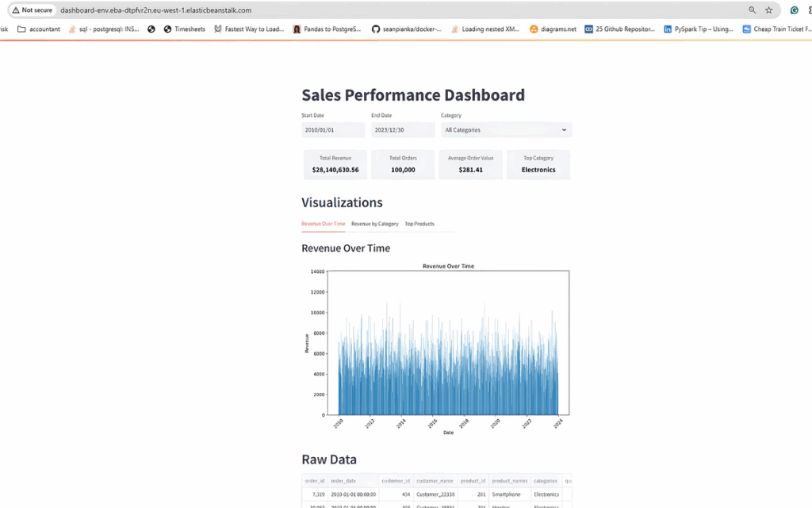Click the browser address bar URL
Image resolution: width=812 pixels, height=508 pixels.
[156, 10]
